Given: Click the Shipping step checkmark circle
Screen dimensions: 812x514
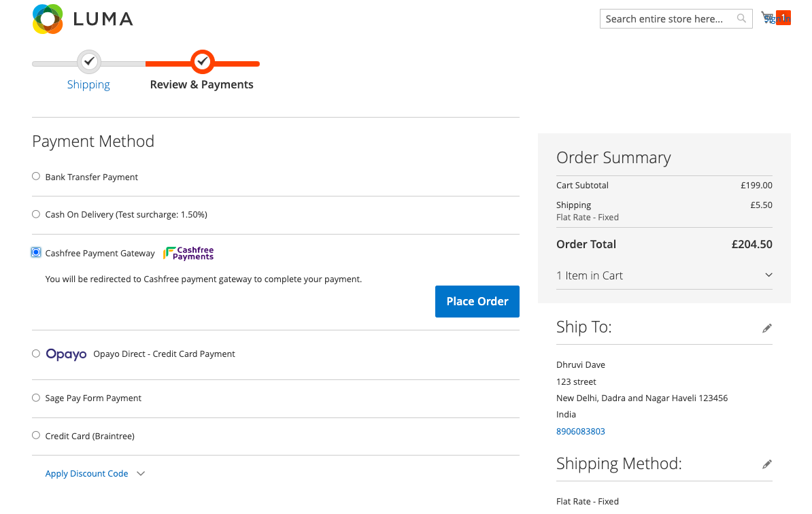Looking at the screenshot, I should pos(89,62).
